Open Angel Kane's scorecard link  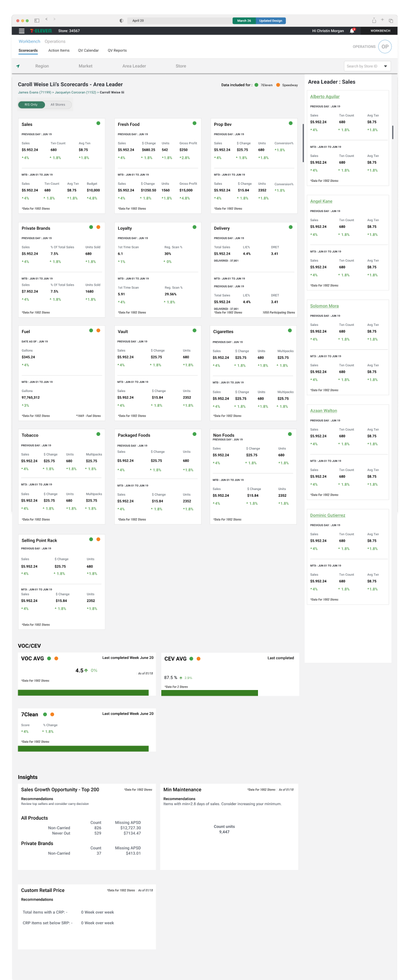(x=321, y=201)
